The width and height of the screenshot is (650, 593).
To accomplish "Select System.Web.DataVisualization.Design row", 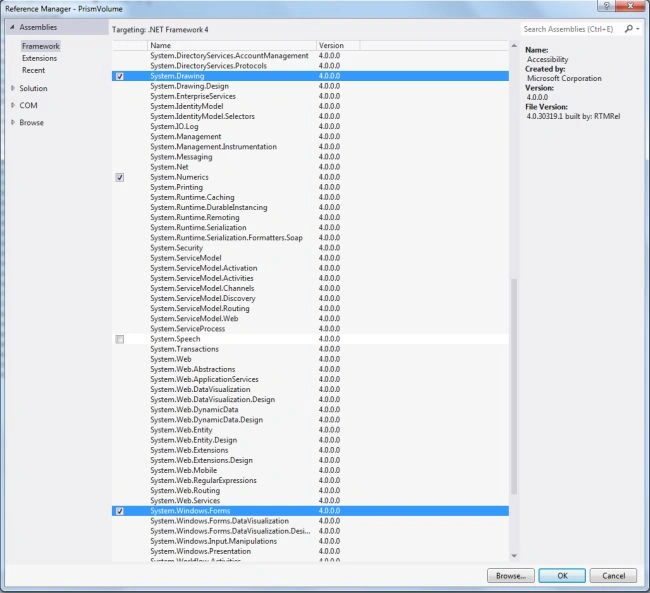I will coord(310,400).
